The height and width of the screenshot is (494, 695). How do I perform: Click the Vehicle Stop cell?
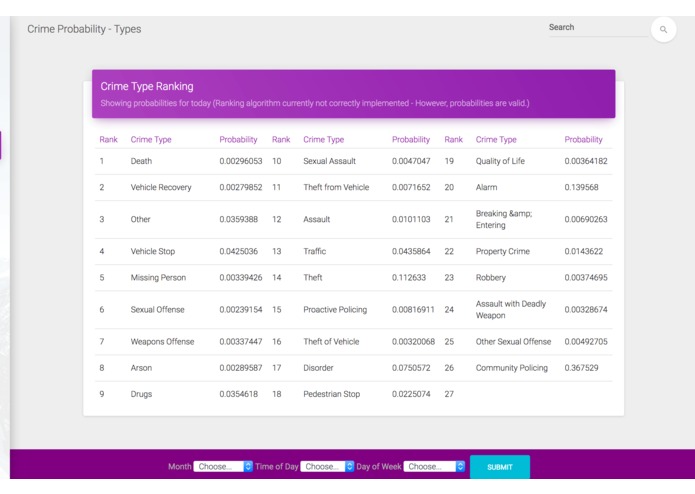click(x=152, y=251)
